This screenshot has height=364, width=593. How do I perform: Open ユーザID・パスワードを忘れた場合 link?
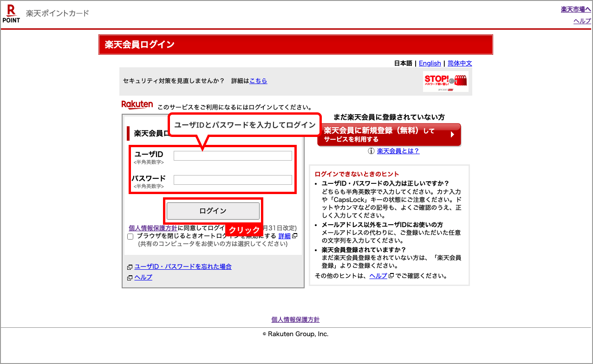click(x=183, y=266)
